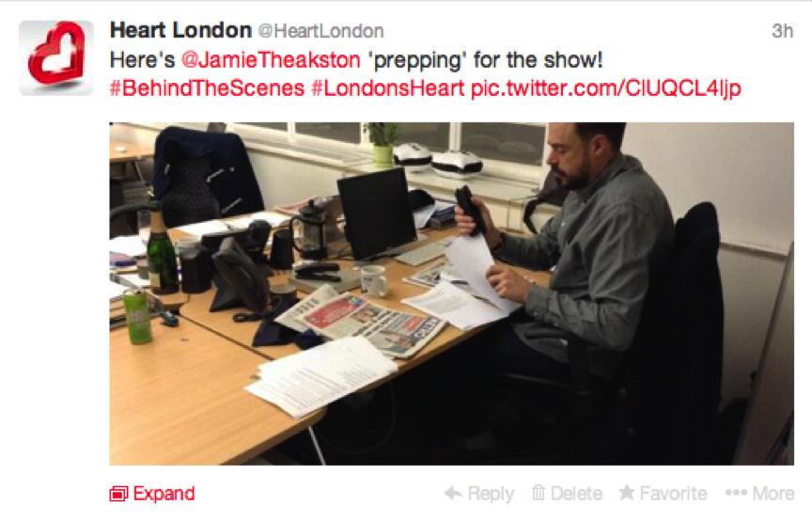Click the Heart London profile avatar
The height and width of the screenshot is (521, 812).
56,57
